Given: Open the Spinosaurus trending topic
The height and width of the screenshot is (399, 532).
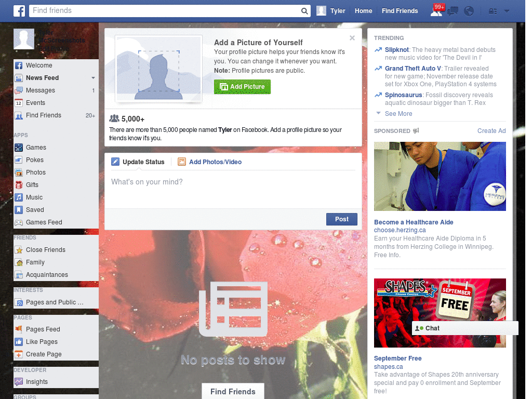Looking at the screenshot, I should [403, 95].
